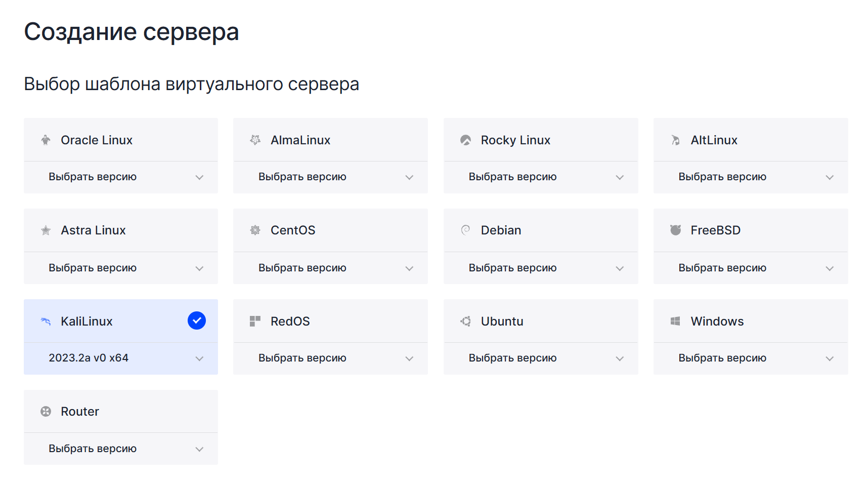The image size is (868, 482).
Task: Click the Oracle Linux logo icon
Action: point(46,140)
